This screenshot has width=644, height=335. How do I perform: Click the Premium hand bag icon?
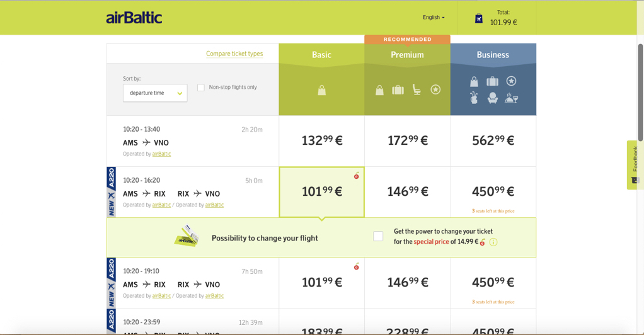(379, 90)
